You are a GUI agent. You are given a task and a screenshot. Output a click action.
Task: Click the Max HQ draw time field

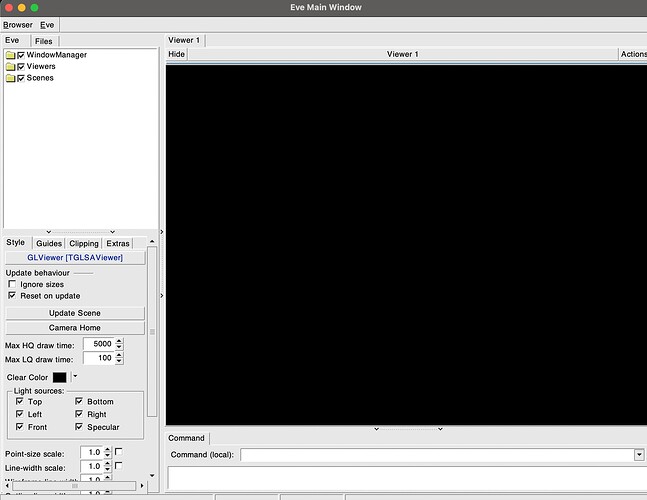pos(99,344)
